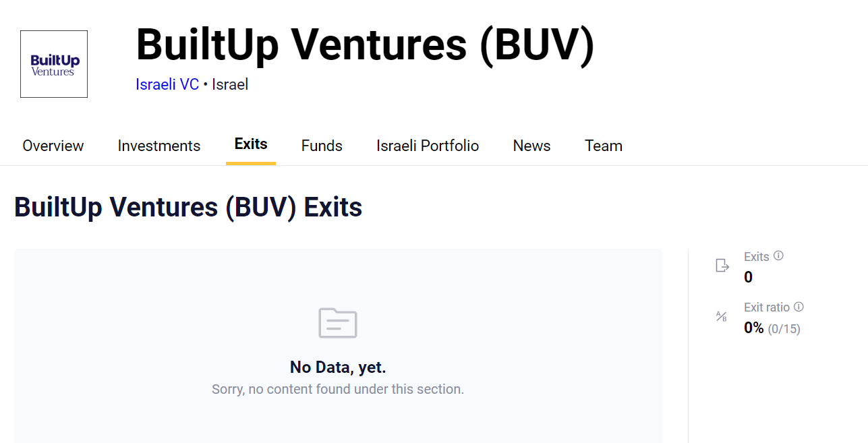Open the Israeli VC link
This screenshot has width=868, height=443.
(167, 85)
